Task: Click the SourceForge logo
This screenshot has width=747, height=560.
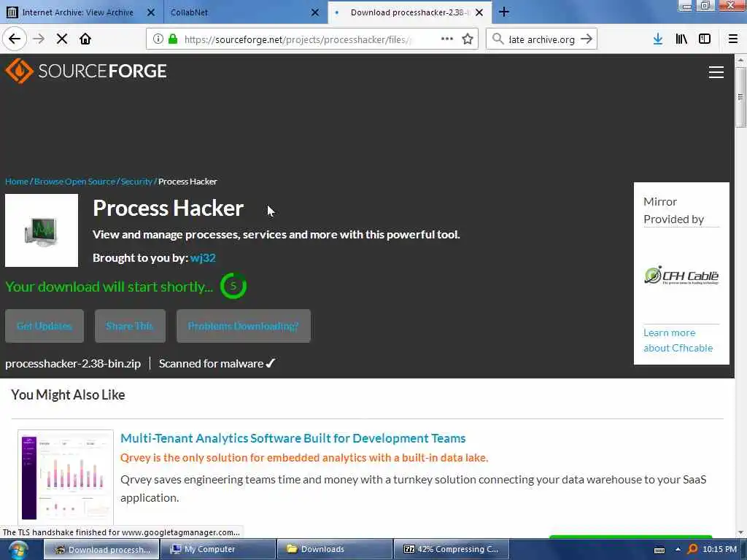Action: pyautogui.click(x=86, y=71)
